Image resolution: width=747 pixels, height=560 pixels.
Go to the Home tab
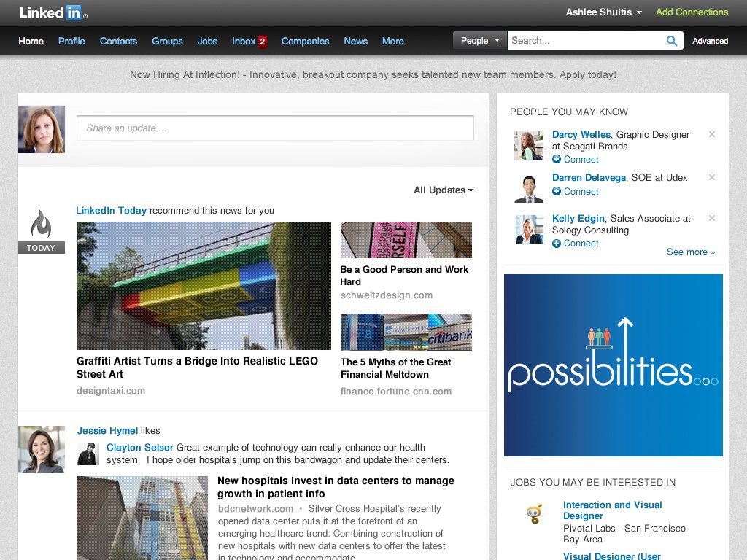[x=31, y=42]
